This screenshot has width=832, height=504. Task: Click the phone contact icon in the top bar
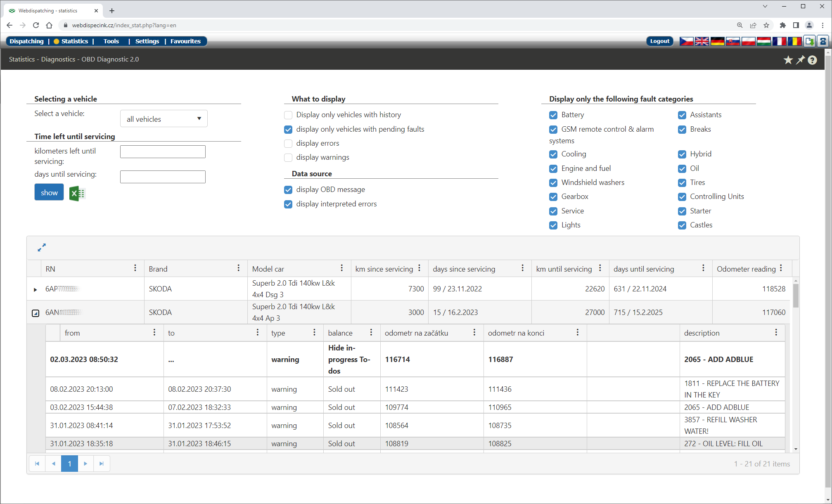pyautogui.click(x=823, y=41)
